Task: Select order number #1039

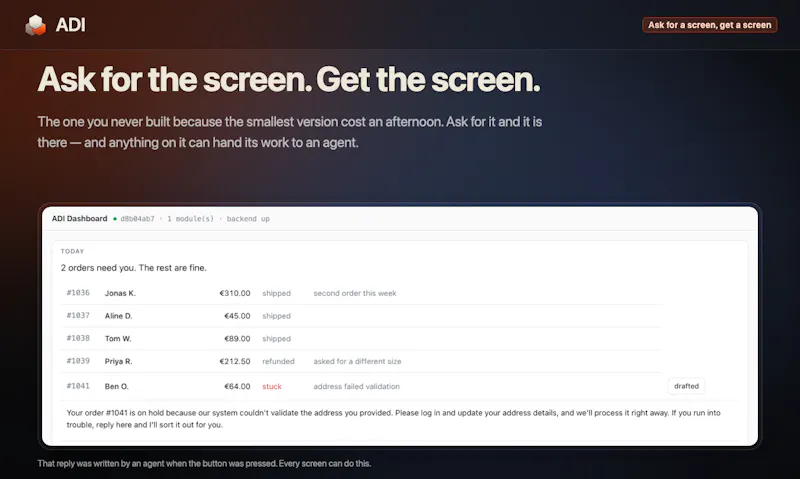Action: click(78, 361)
